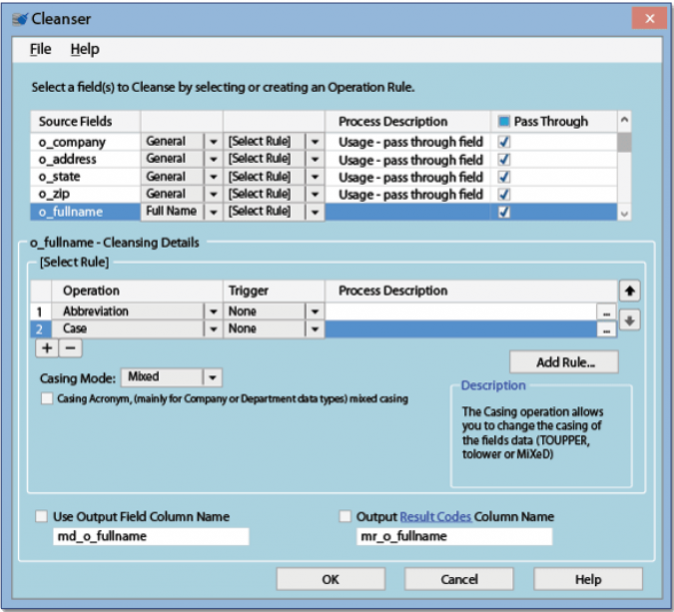Click the move rule up arrow

630,291
